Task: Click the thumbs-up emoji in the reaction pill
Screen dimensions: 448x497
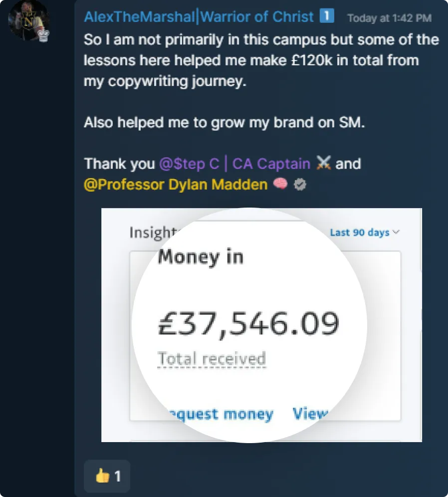Action: point(102,476)
